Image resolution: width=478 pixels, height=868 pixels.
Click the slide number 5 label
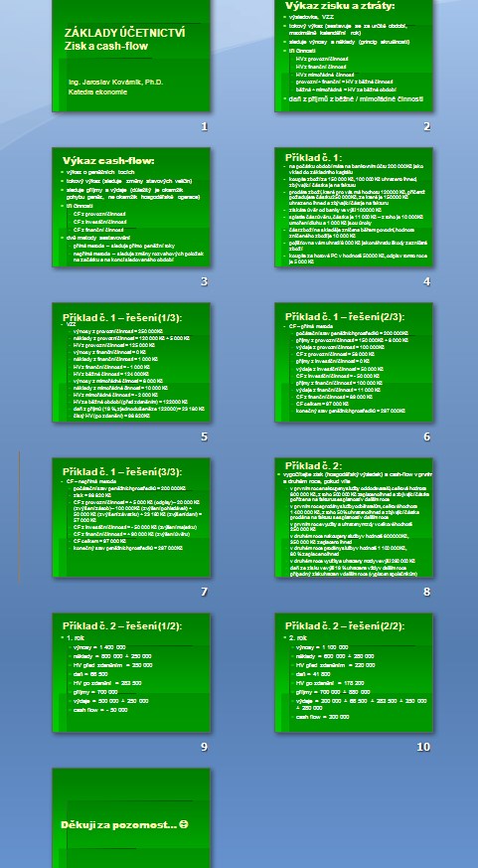pyautogui.click(x=204, y=436)
